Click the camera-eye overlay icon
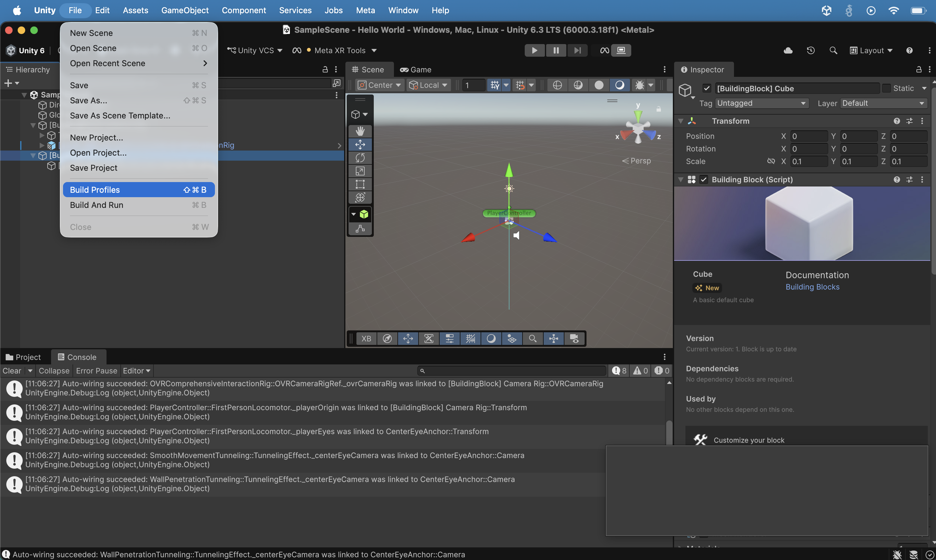 pyautogui.click(x=574, y=339)
